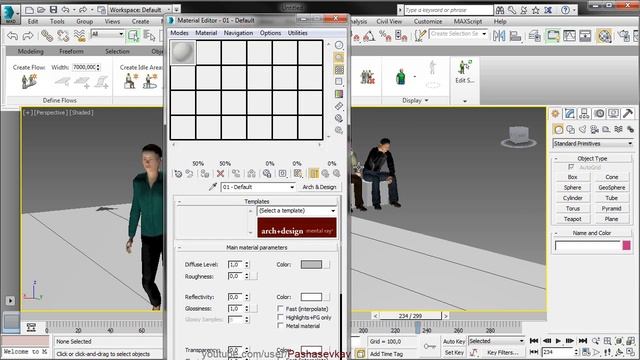
Task: Click Play Animation button
Action: click(558, 341)
